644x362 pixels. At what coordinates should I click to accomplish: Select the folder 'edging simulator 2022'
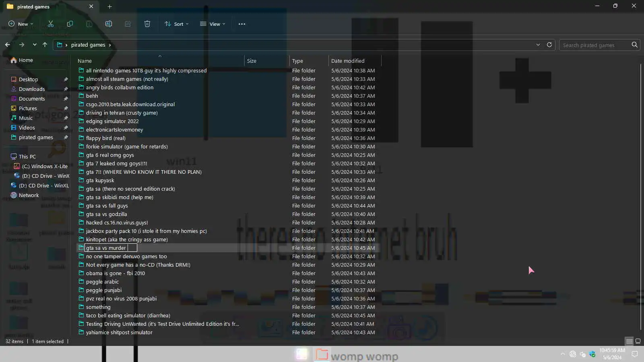(x=112, y=121)
